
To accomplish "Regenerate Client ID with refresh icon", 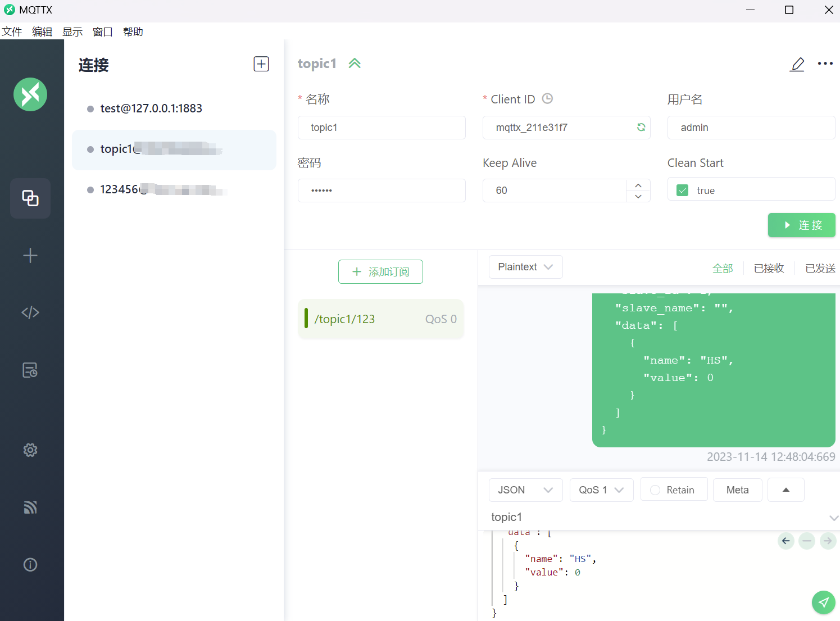I will pos(641,128).
